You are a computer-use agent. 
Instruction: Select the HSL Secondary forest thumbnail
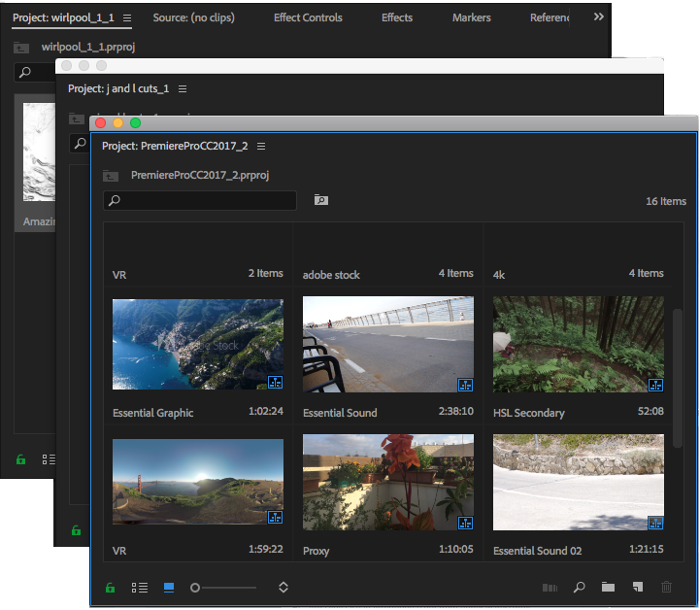(578, 344)
